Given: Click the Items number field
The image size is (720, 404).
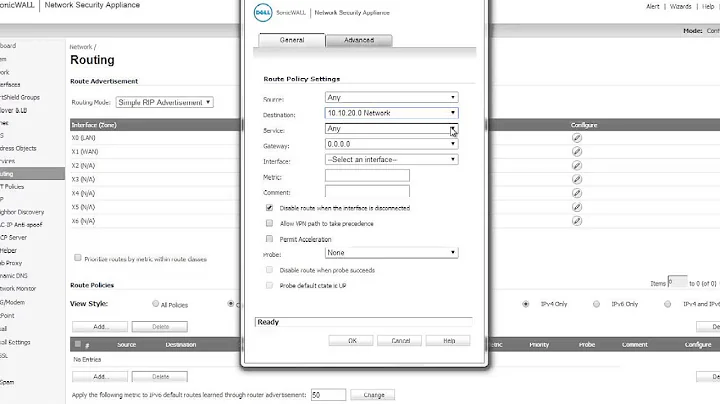Looking at the screenshot, I should 677,282.
